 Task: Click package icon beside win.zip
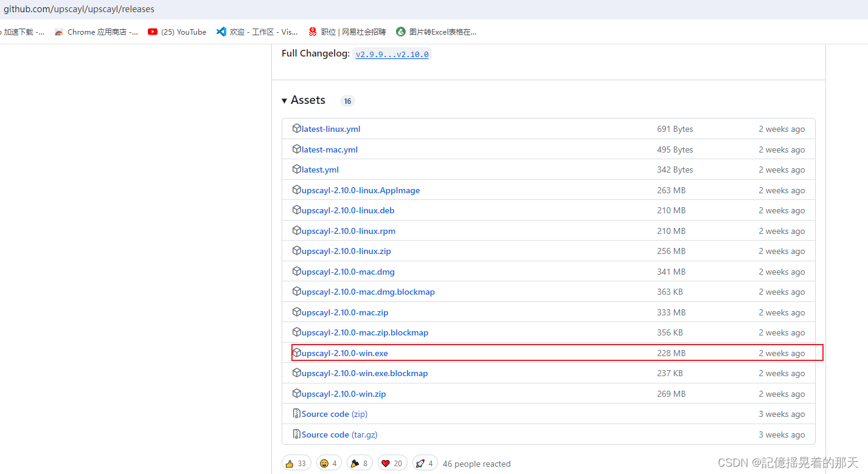pos(297,393)
